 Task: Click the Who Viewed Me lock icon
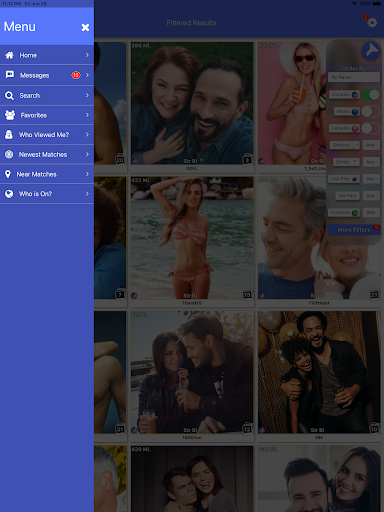point(9,135)
